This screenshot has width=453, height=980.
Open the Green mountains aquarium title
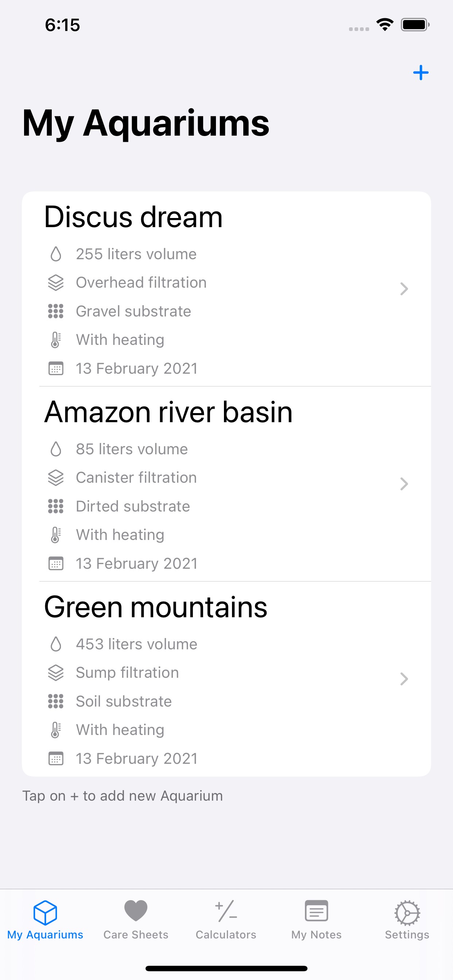coord(156,607)
